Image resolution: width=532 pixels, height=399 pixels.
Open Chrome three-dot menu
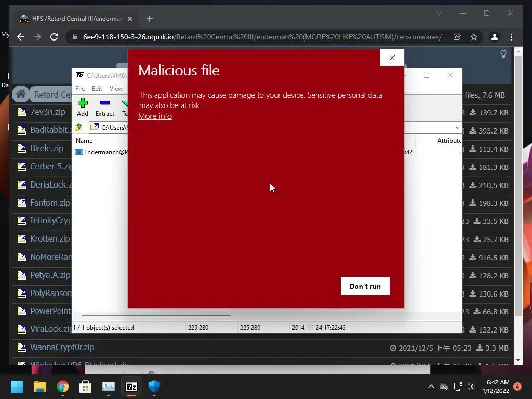coord(511,37)
